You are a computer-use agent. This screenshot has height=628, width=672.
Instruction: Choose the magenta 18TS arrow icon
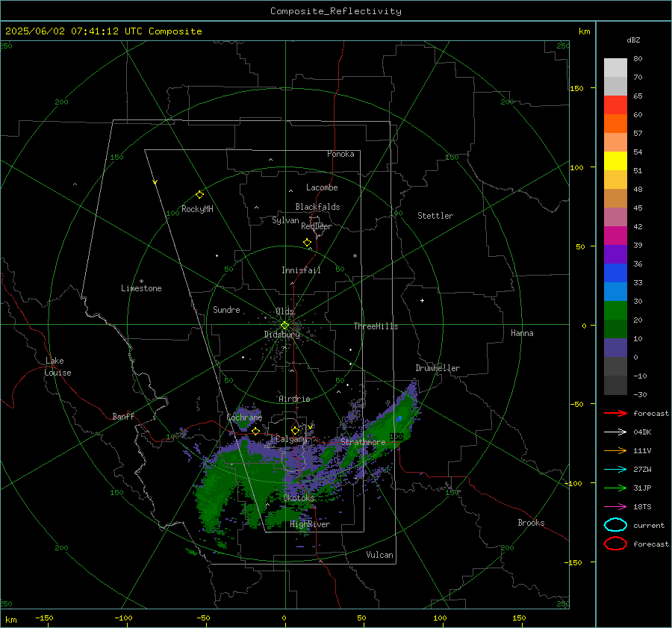point(615,507)
